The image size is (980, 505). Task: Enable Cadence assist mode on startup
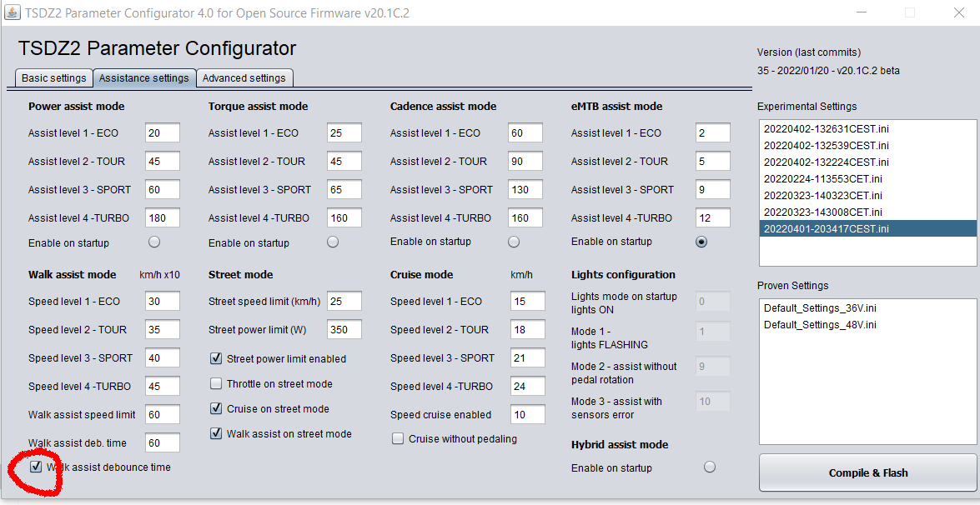coord(514,242)
